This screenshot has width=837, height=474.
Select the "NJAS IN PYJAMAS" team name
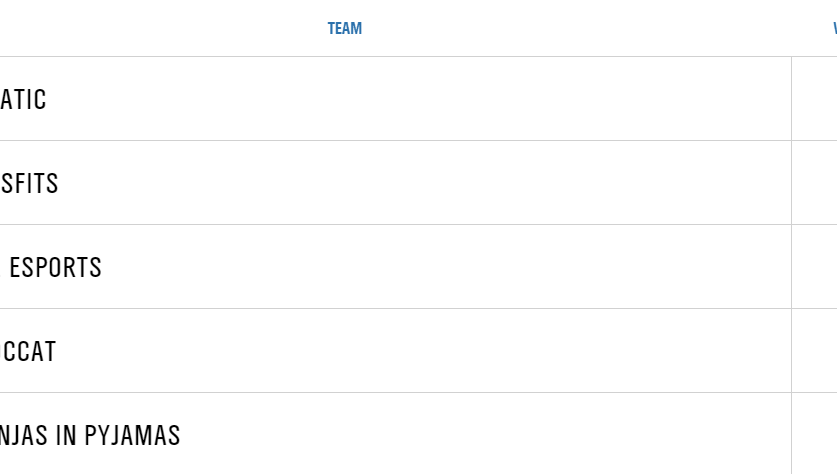point(90,436)
